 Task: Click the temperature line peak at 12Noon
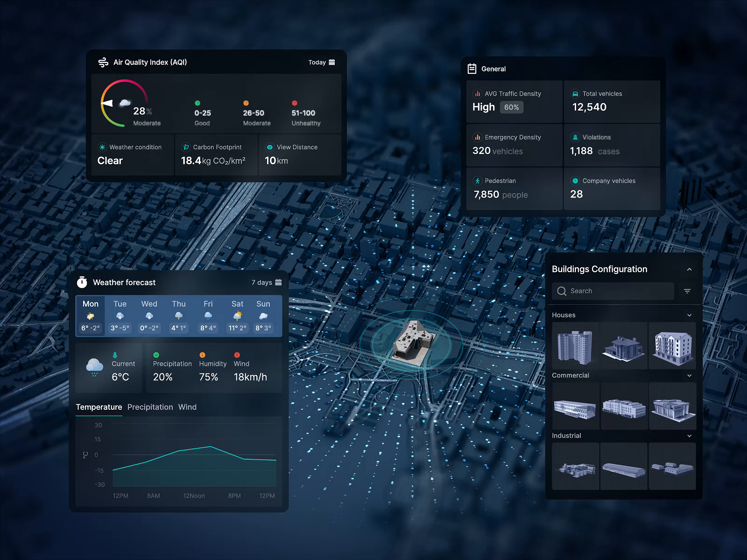[211, 447]
